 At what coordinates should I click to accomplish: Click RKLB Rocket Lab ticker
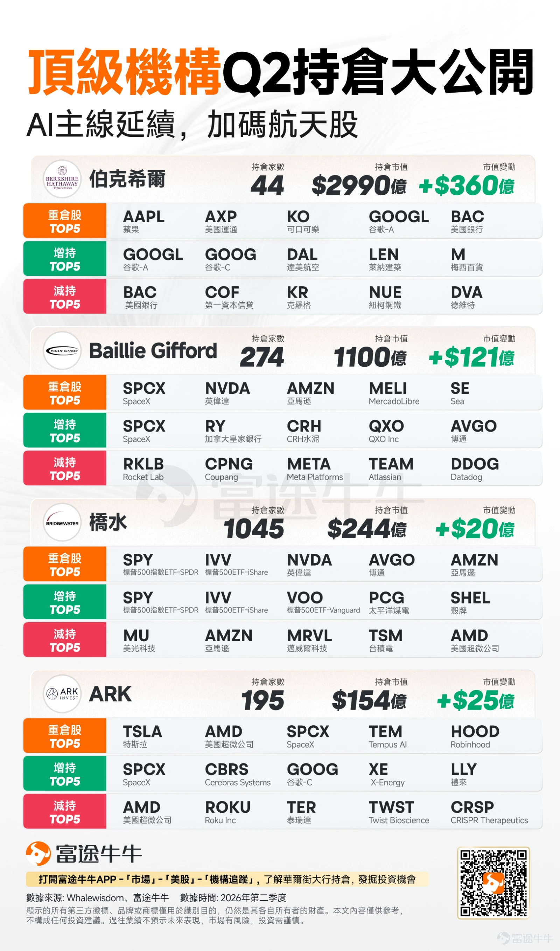tap(143, 469)
